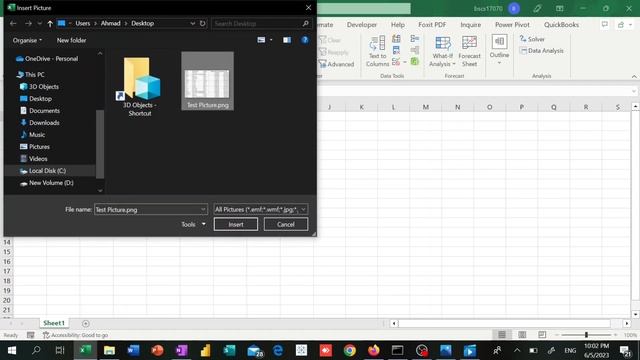Collapse the ribbon with the chevron
640x360 pixels.
coord(634,76)
